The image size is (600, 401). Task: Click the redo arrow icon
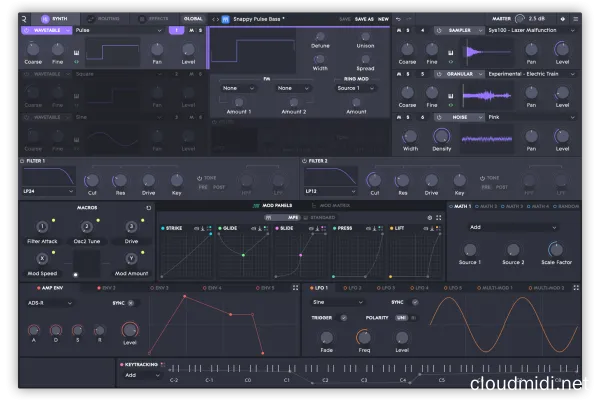[x=411, y=18]
